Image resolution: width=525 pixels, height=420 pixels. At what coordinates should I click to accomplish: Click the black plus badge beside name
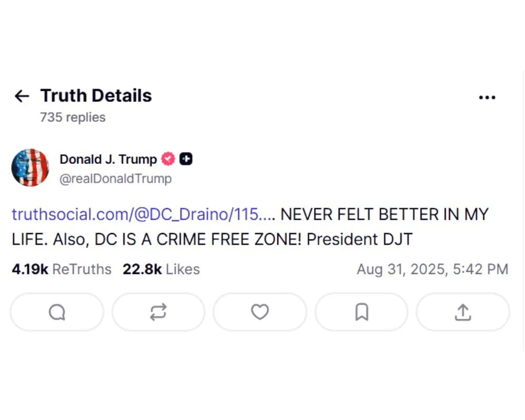186,159
